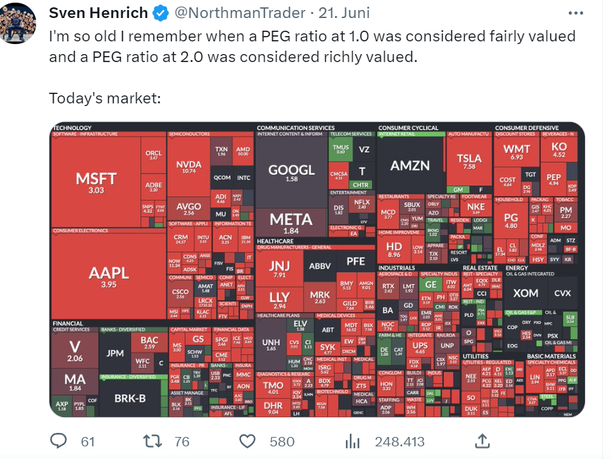Click the like count 580
The width and height of the screenshot is (611, 459).
[285, 441]
